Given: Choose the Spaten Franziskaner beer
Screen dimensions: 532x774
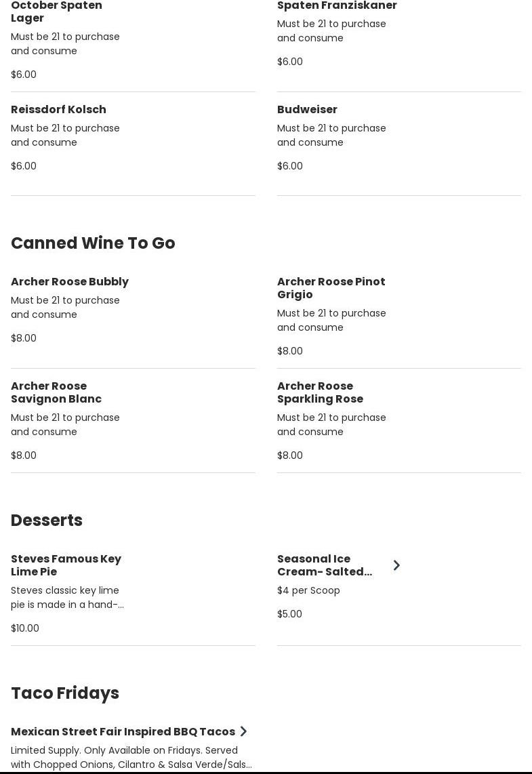Looking at the screenshot, I should coord(337,6).
